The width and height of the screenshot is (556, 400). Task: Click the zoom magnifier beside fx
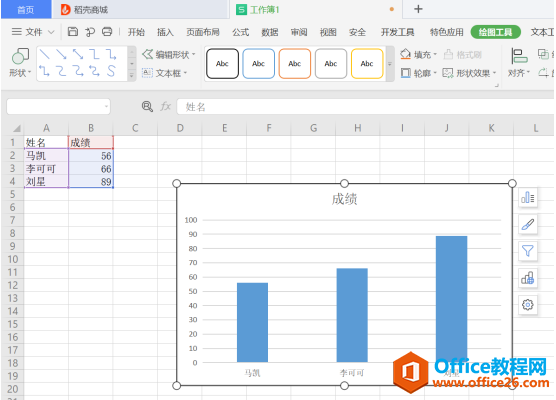click(147, 106)
